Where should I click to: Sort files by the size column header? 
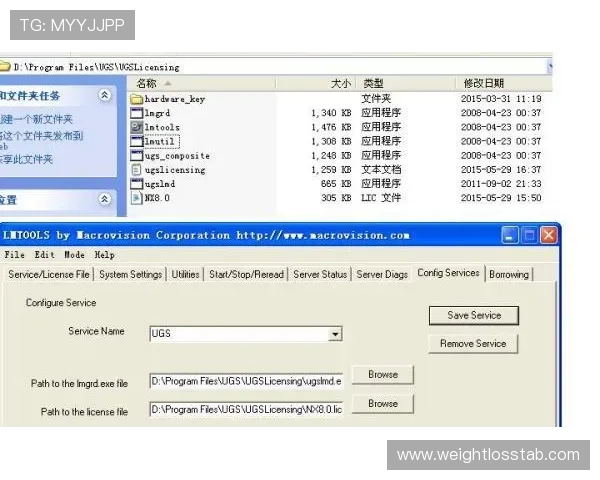(x=340, y=83)
